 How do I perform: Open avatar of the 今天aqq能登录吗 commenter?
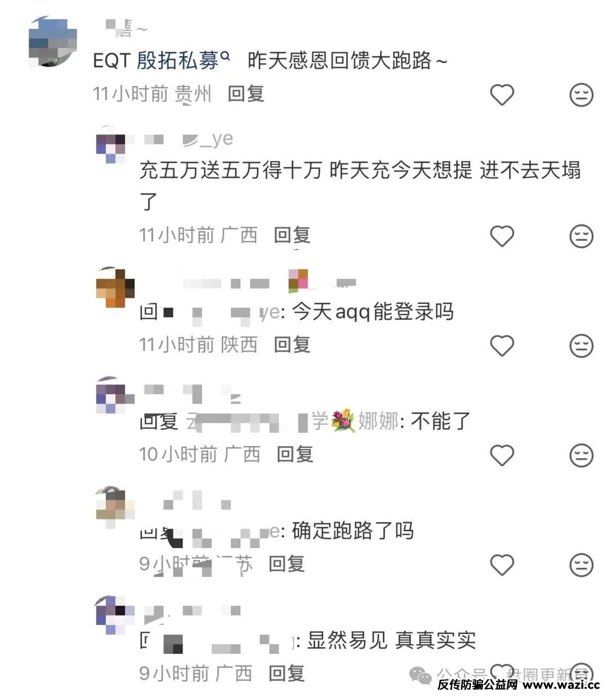[x=115, y=288]
